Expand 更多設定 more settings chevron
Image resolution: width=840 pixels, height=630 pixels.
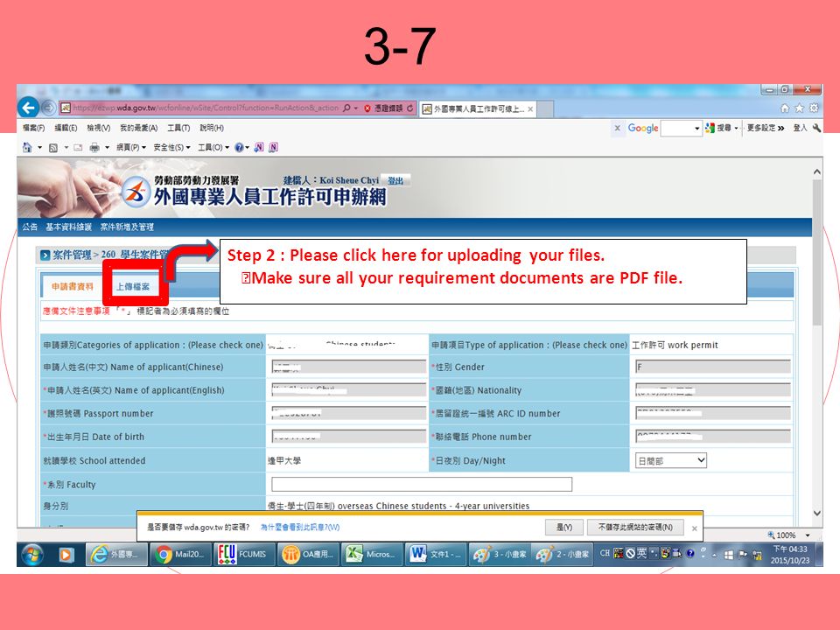(x=766, y=128)
